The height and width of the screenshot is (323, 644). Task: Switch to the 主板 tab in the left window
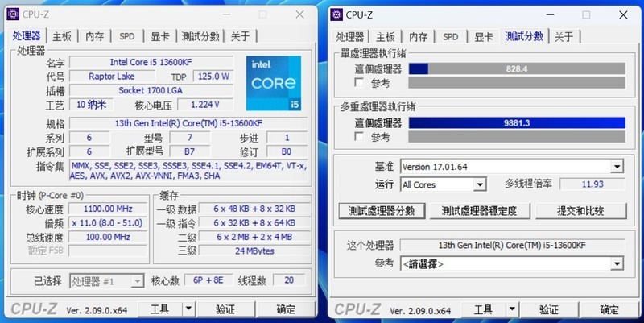(x=62, y=36)
